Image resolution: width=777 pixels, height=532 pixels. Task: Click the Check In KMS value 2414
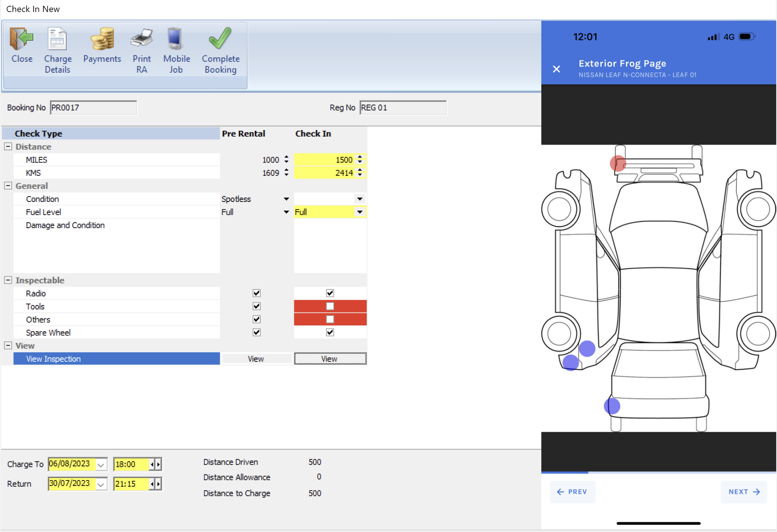[x=344, y=173]
